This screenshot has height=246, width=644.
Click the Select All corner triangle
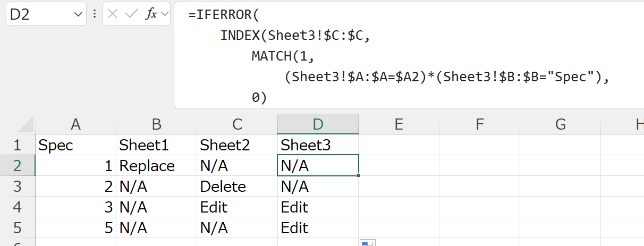(26, 124)
